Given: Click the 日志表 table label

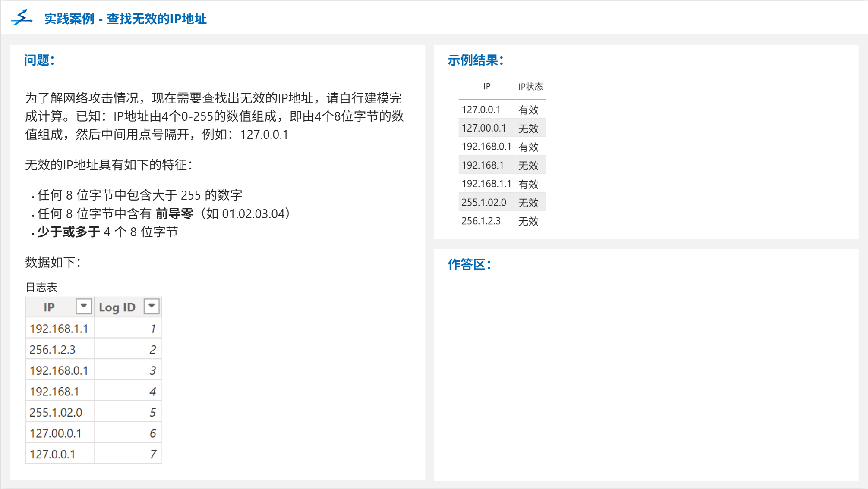Looking at the screenshot, I should pyautogui.click(x=41, y=287).
